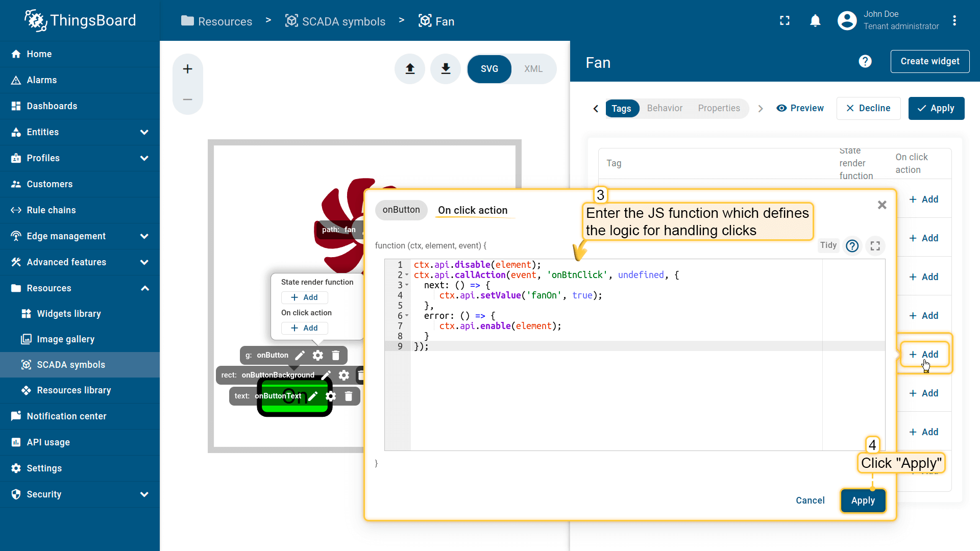Open the Properties tab
The width and height of the screenshot is (980, 551).
pos(719,108)
